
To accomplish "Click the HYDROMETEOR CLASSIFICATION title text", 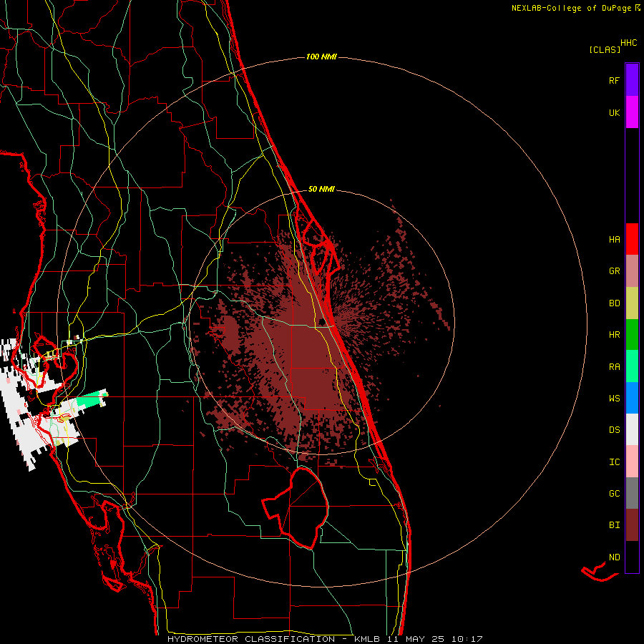I will (251, 639).
